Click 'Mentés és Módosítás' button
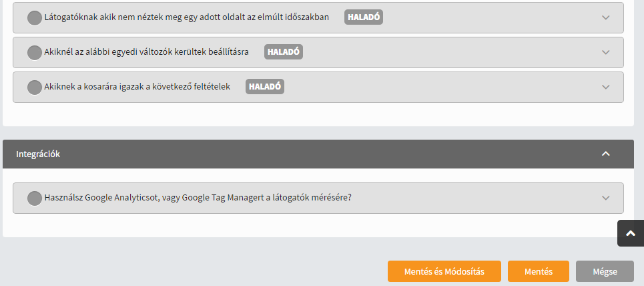Viewport: 644px width, 286px height. (x=444, y=272)
